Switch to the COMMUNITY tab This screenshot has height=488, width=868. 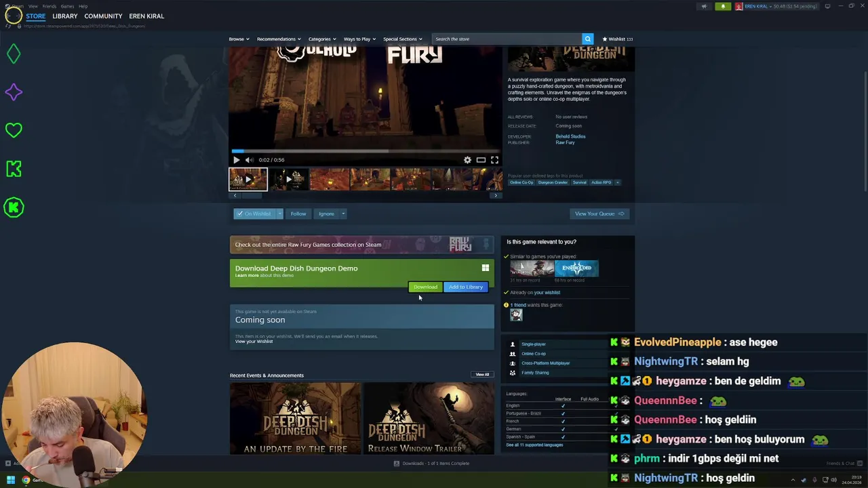[103, 16]
